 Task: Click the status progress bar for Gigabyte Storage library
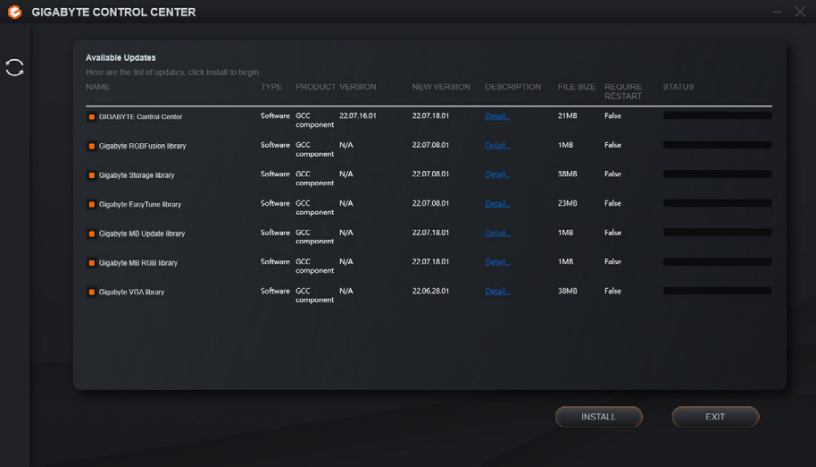[717, 174]
